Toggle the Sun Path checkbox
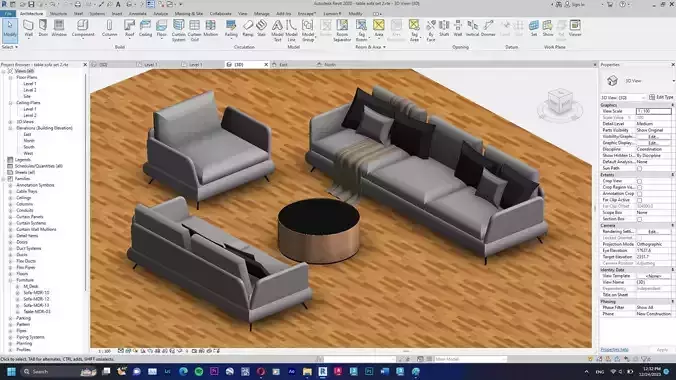This screenshot has height=380, width=676. [x=639, y=168]
